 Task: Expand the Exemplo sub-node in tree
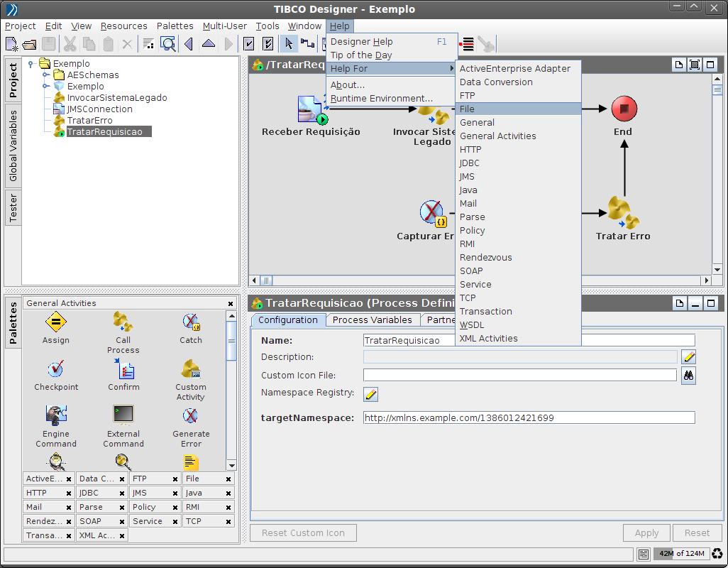[x=45, y=87]
